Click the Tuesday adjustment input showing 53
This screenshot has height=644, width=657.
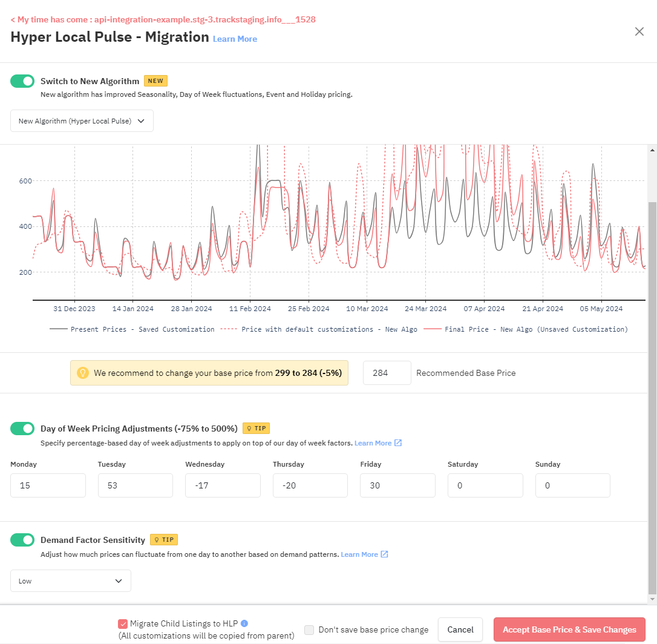[x=135, y=485]
